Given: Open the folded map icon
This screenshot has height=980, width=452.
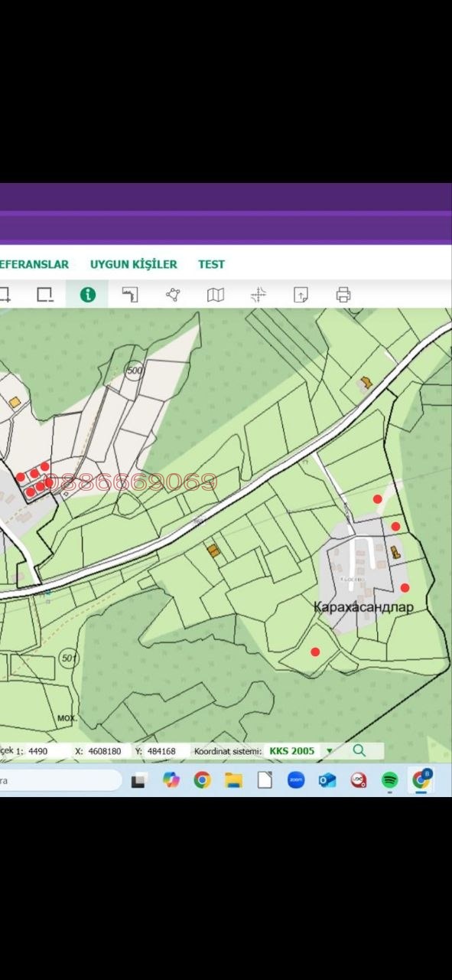Looking at the screenshot, I should point(216,295).
